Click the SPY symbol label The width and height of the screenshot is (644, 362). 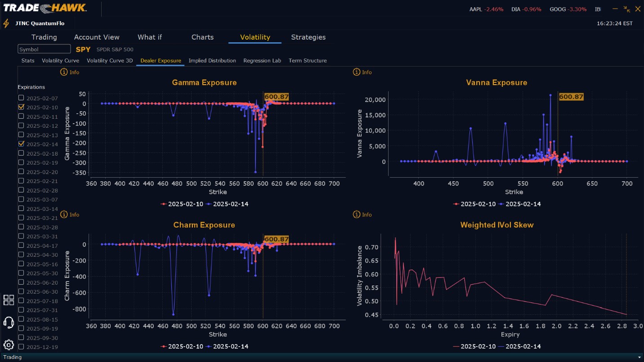83,49
